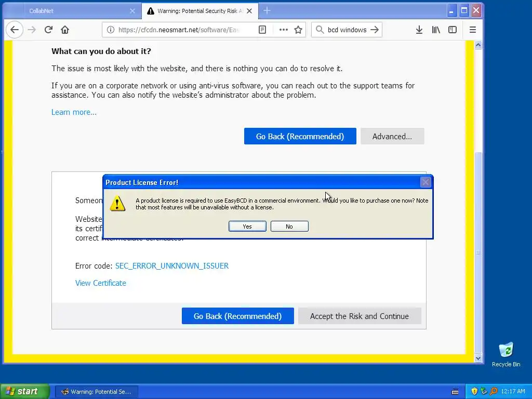Select the Warning: Potential Security Risk tab

[x=200, y=11]
